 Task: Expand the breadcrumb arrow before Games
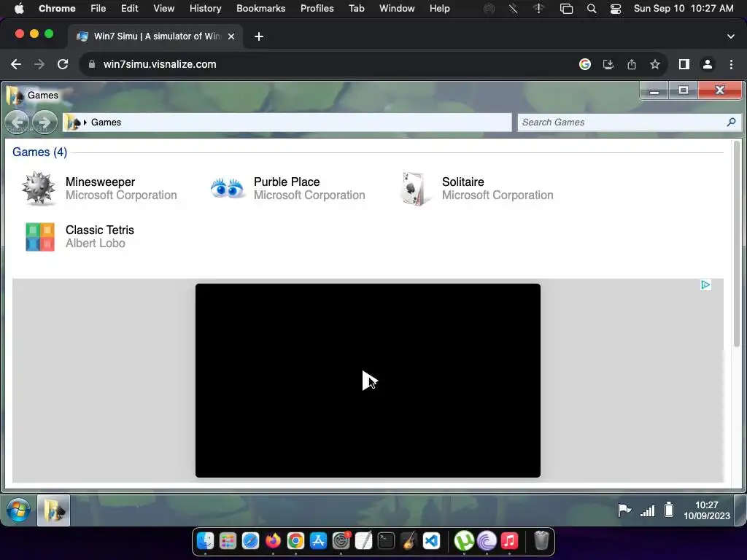point(85,122)
